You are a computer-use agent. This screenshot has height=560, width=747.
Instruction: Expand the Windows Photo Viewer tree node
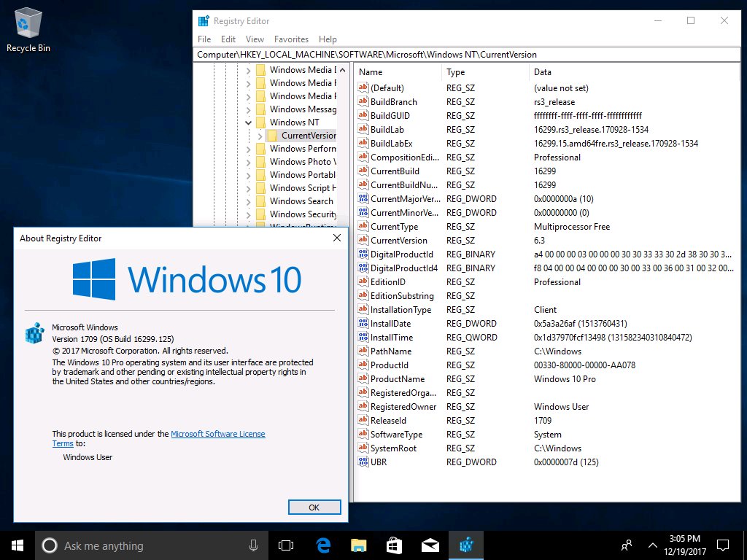(x=248, y=163)
